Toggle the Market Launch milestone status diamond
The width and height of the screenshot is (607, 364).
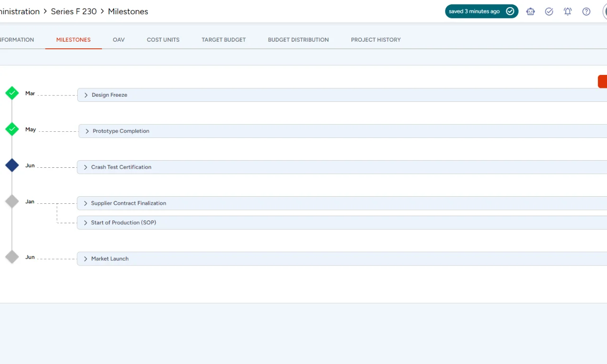(x=12, y=256)
